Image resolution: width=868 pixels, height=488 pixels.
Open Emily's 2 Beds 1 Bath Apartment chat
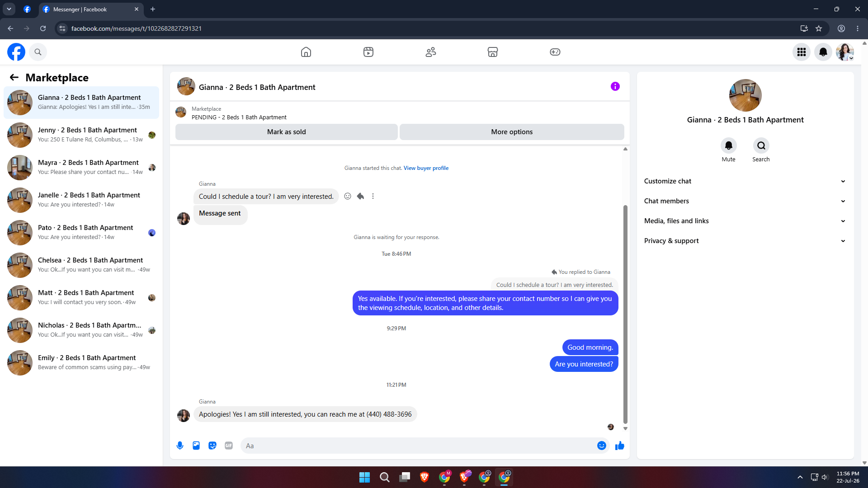pos(81,363)
